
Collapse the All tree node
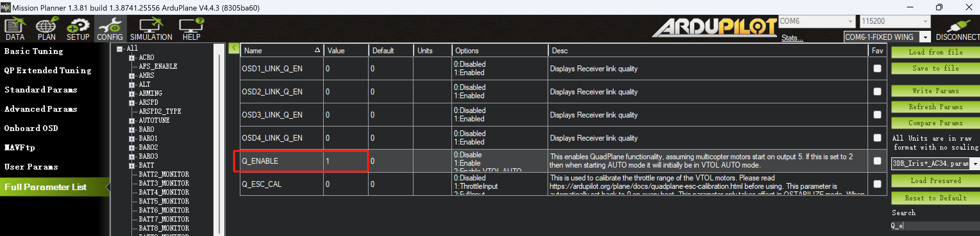pos(120,49)
